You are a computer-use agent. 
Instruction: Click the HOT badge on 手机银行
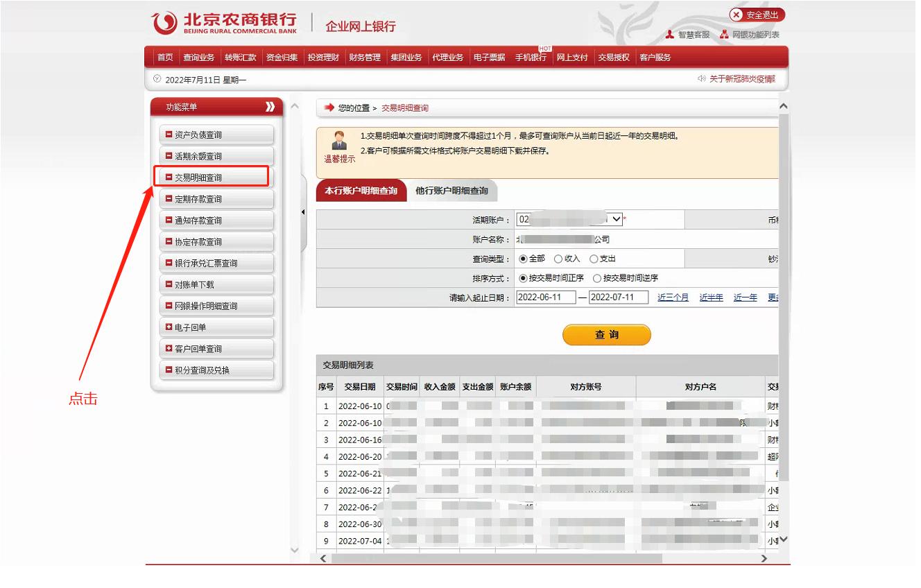(x=544, y=48)
